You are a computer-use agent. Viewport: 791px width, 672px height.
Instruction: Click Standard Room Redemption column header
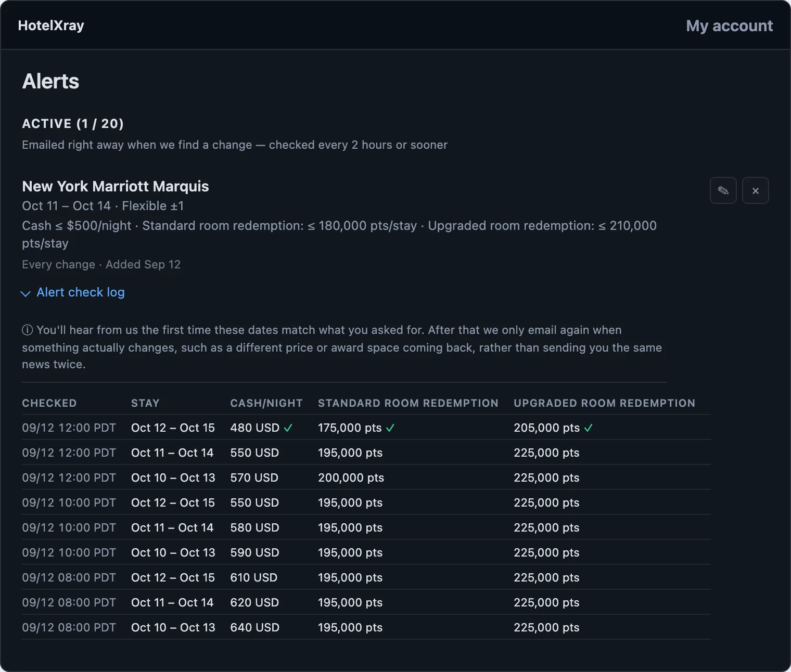(x=408, y=403)
